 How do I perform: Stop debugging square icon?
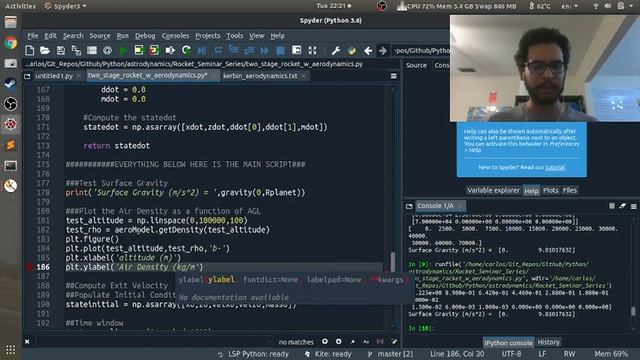(x=280, y=51)
